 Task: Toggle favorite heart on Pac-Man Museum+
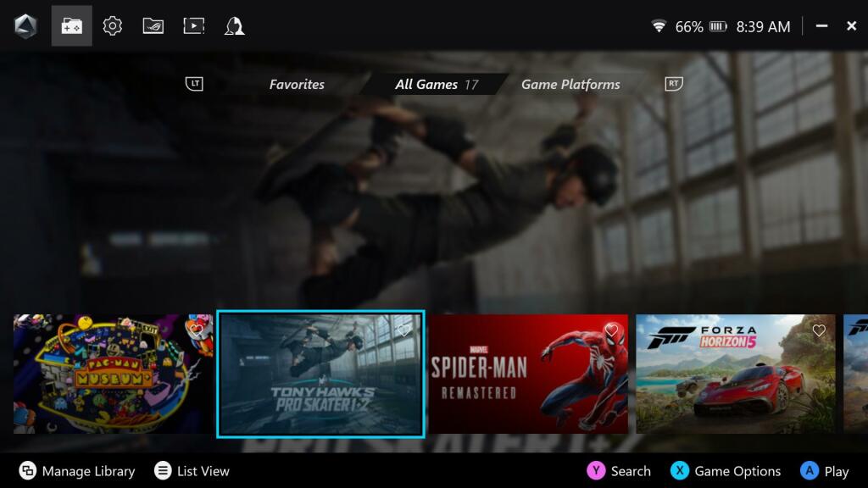(196, 329)
